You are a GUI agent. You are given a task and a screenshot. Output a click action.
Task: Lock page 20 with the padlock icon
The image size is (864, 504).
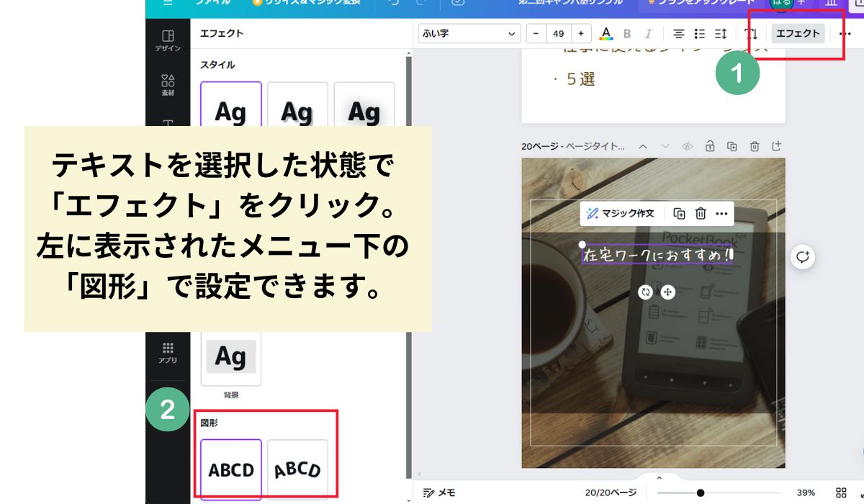pyautogui.click(x=710, y=146)
